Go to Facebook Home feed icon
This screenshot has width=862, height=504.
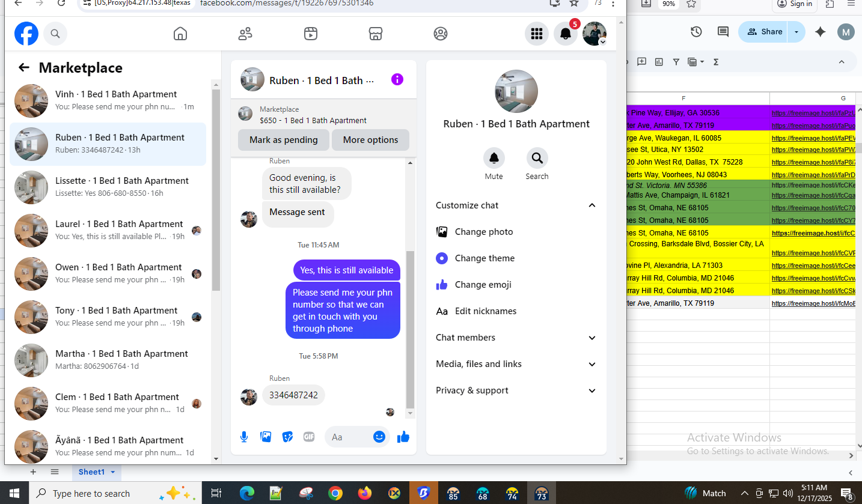pos(180,34)
